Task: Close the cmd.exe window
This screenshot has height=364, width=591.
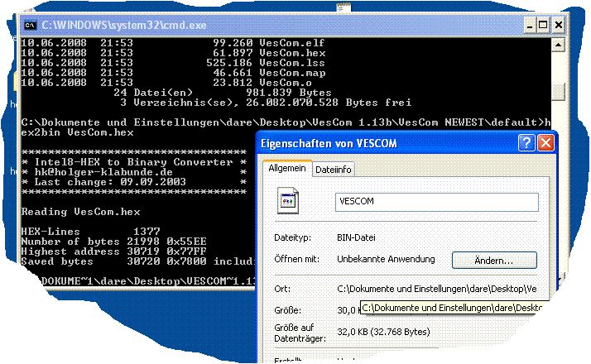Action: [x=559, y=26]
